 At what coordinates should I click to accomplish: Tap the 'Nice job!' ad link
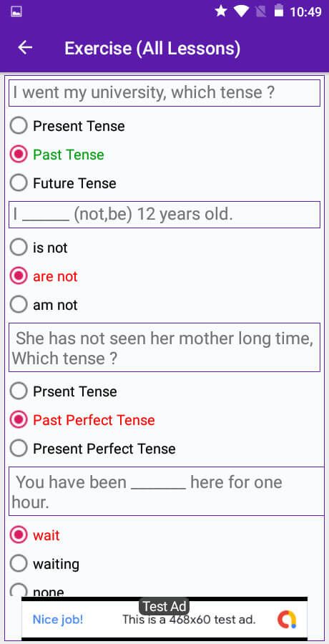coord(58,620)
